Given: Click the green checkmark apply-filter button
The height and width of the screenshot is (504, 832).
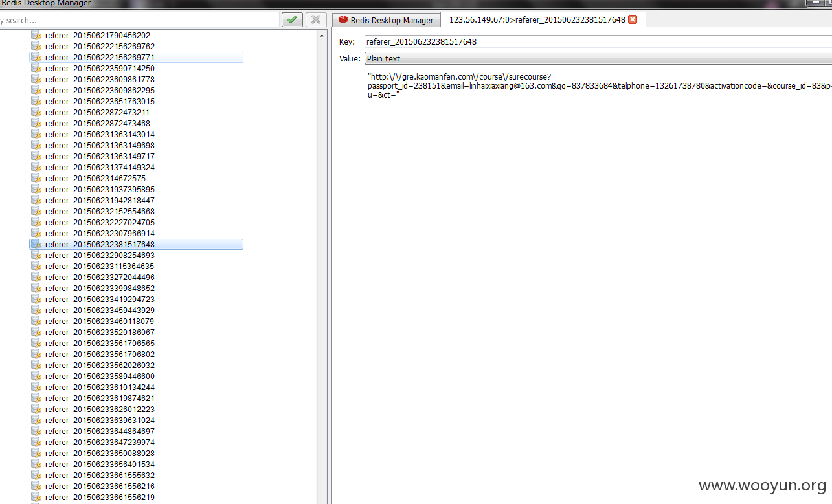Looking at the screenshot, I should [x=292, y=20].
